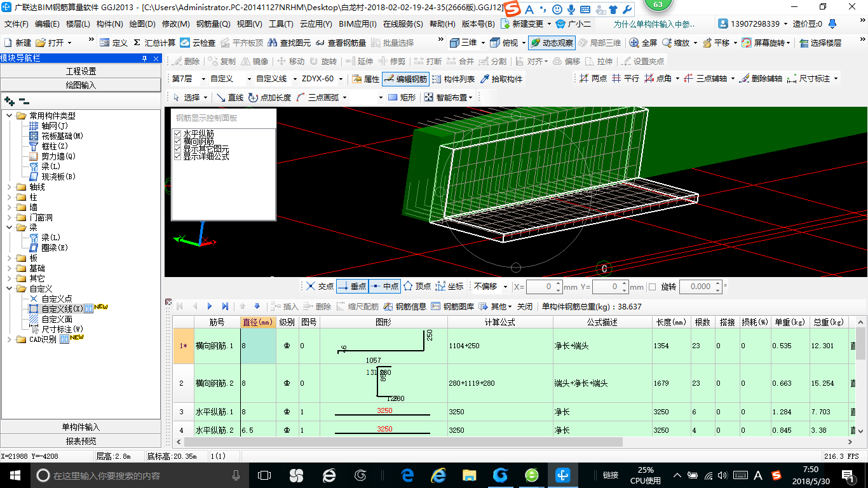Image resolution: width=868 pixels, height=488 pixels.
Task: Click into the X= coordinate field
Action: coord(541,287)
